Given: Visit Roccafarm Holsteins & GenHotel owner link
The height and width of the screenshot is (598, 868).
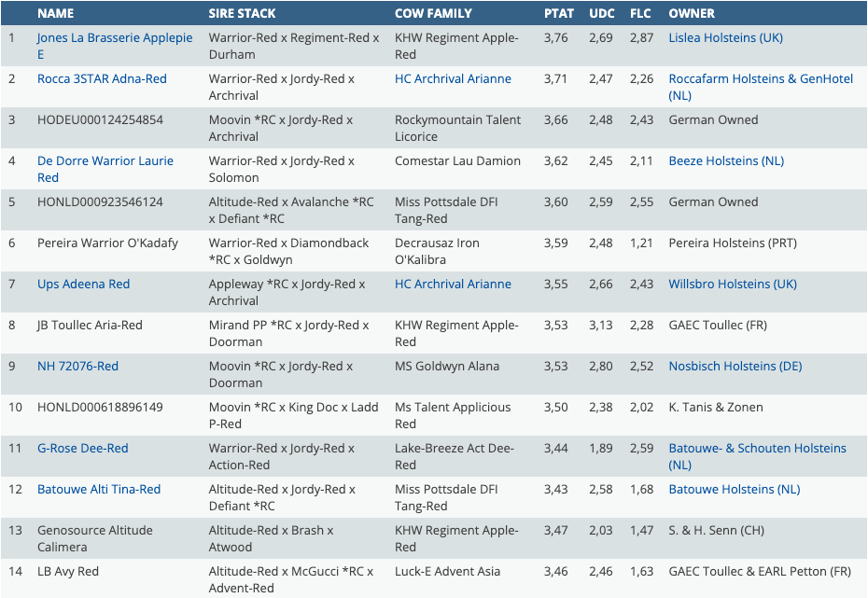Looking at the screenshot, I should (x=760, y=79).
